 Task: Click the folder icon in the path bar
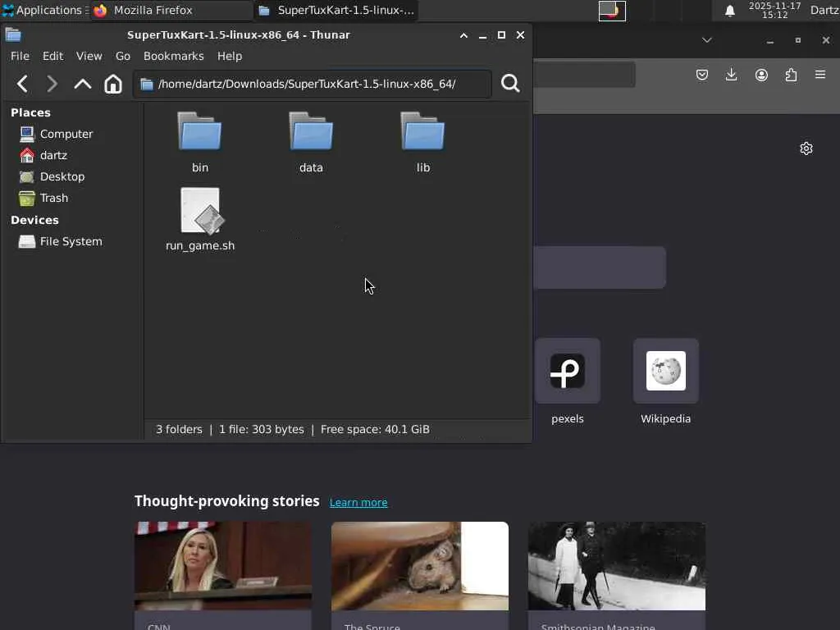point(147,84)
